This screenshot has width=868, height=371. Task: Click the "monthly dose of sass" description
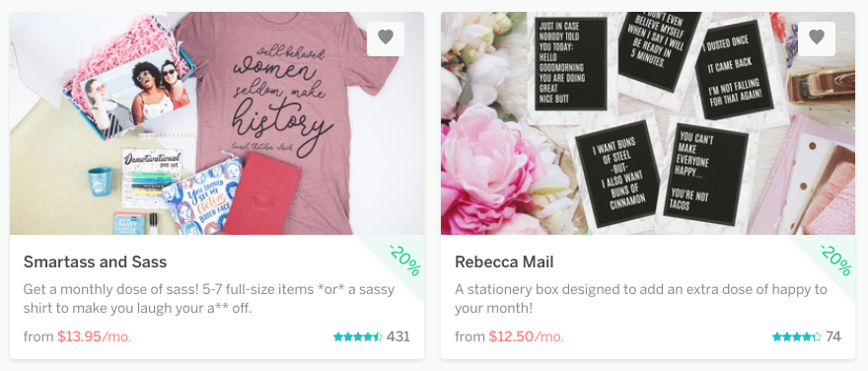(x=209, y=299)
